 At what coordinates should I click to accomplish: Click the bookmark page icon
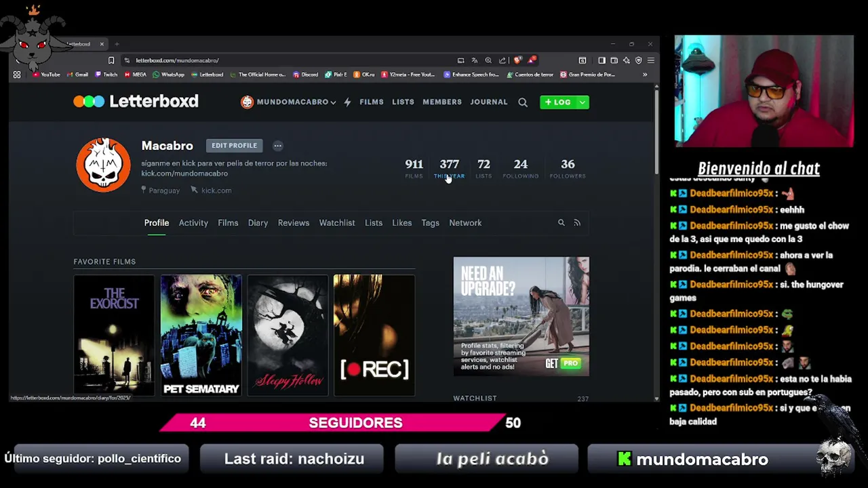pyautogui.click(x=111, y=60)
